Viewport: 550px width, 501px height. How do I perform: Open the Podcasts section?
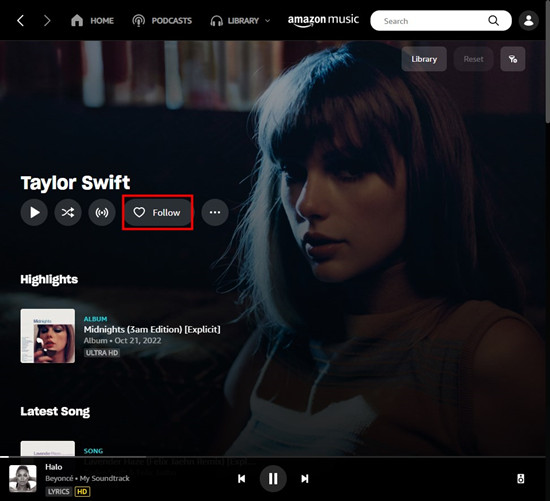click(x=162, y=21)
